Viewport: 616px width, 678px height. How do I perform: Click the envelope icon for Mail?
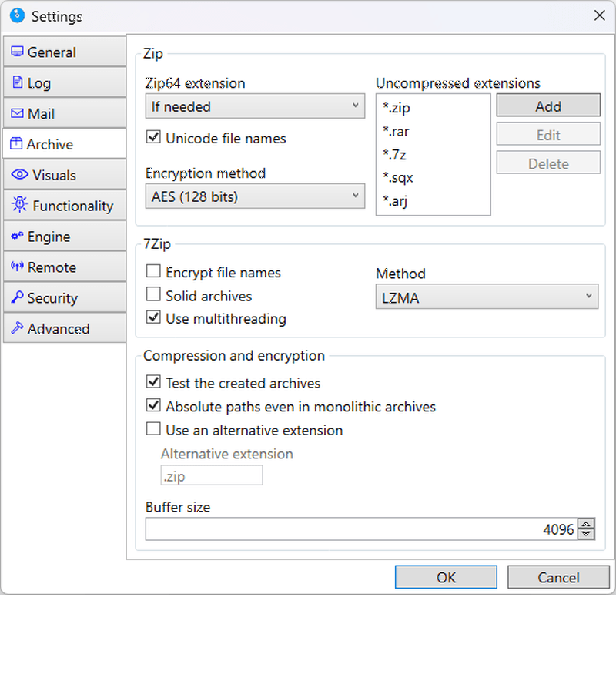17,112
